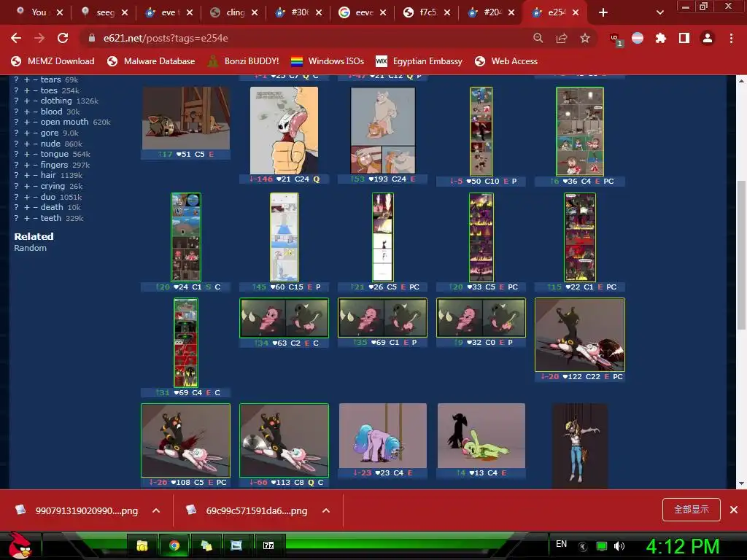This screenshot has height=560, width=747.
Task: Bookmark this page with the star icon
Action: pos(585,38)
